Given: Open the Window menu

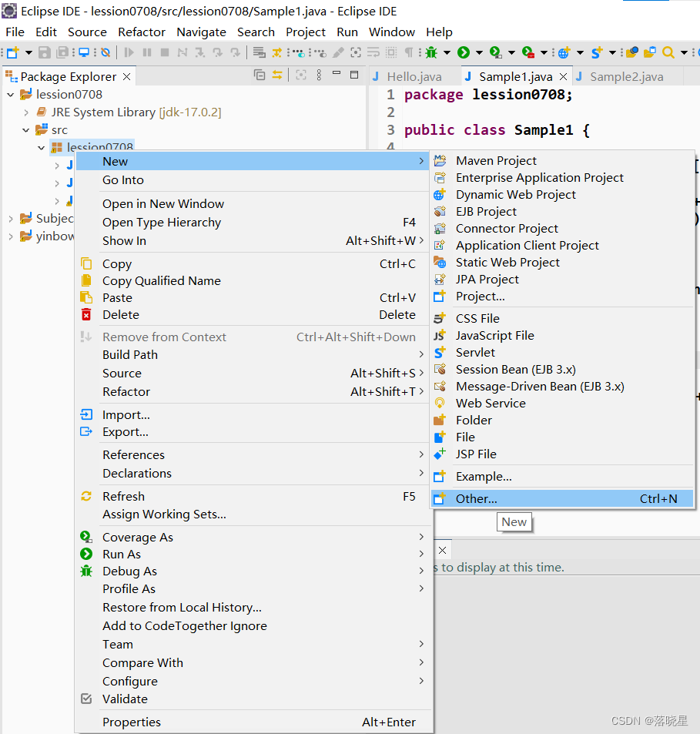Looking at the screenshot, I should 392,32.
